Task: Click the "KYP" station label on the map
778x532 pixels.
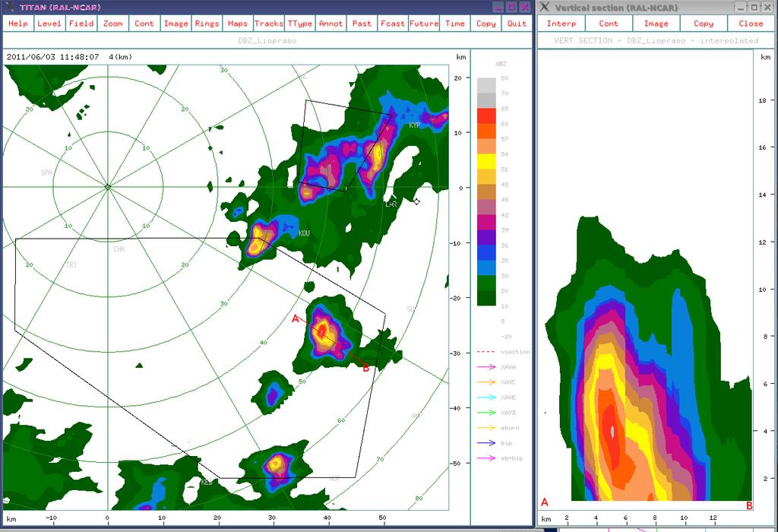Action: point(414,125)
